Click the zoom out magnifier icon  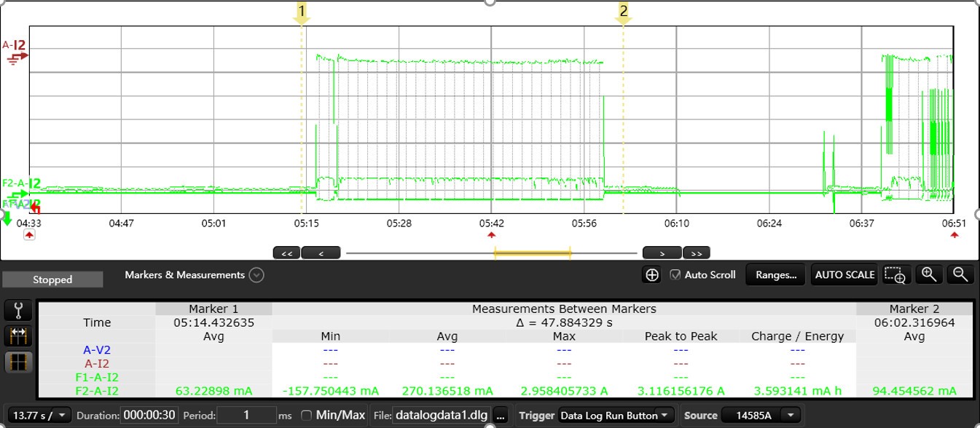(960, 274)
